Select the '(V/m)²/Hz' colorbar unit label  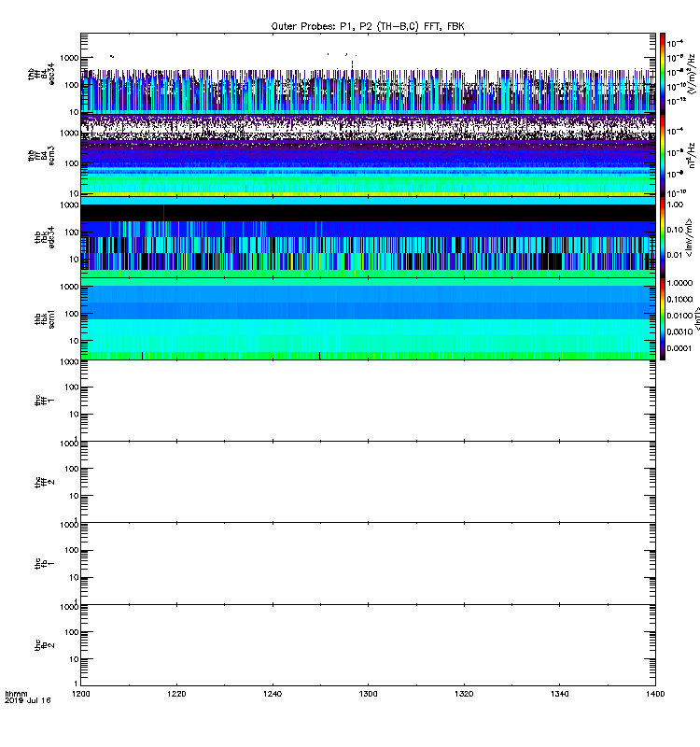point(692,74)
